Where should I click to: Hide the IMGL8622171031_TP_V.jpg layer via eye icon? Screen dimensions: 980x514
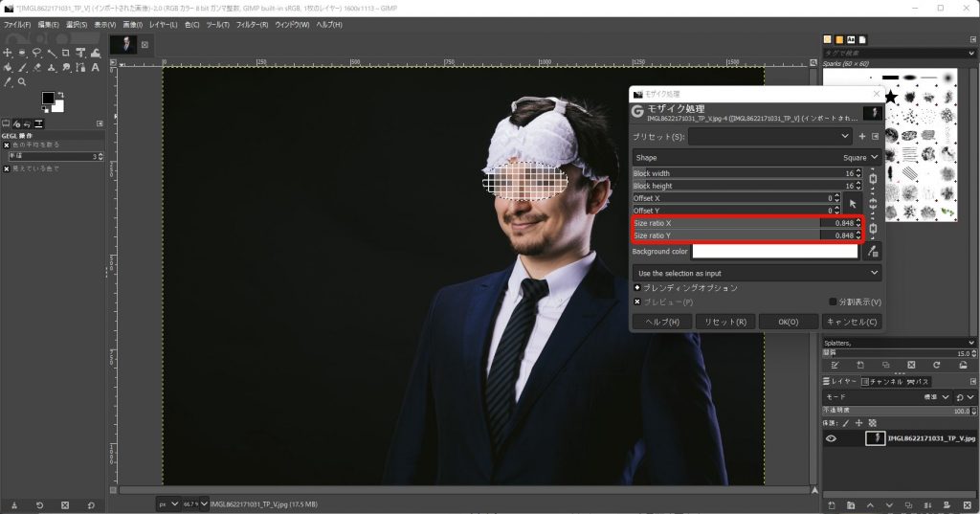pos(831,438)
